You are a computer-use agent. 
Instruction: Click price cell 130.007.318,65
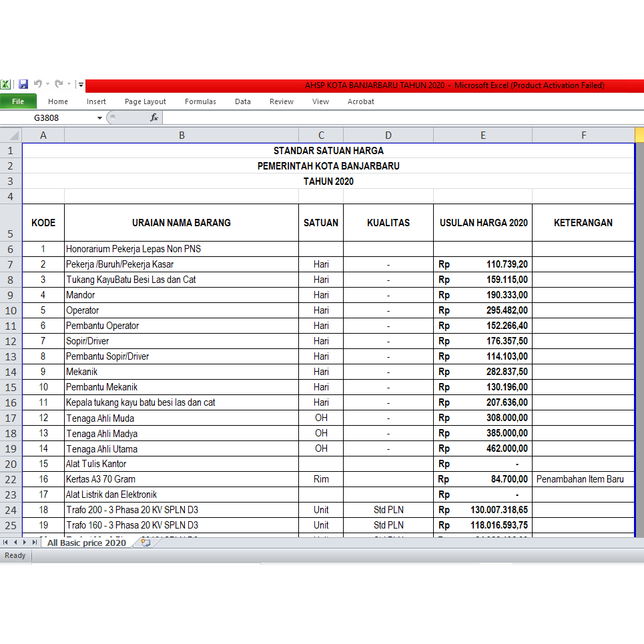click(483, 510)
